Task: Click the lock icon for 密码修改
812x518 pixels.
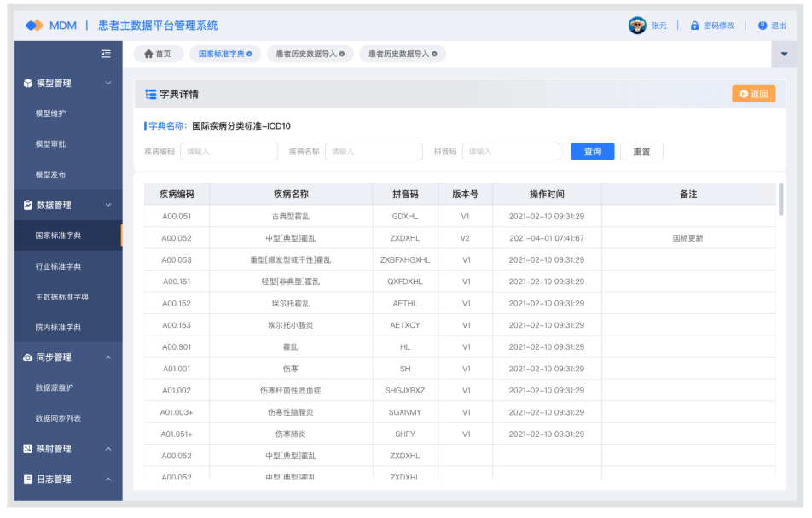Action: (x=694, y=26)
